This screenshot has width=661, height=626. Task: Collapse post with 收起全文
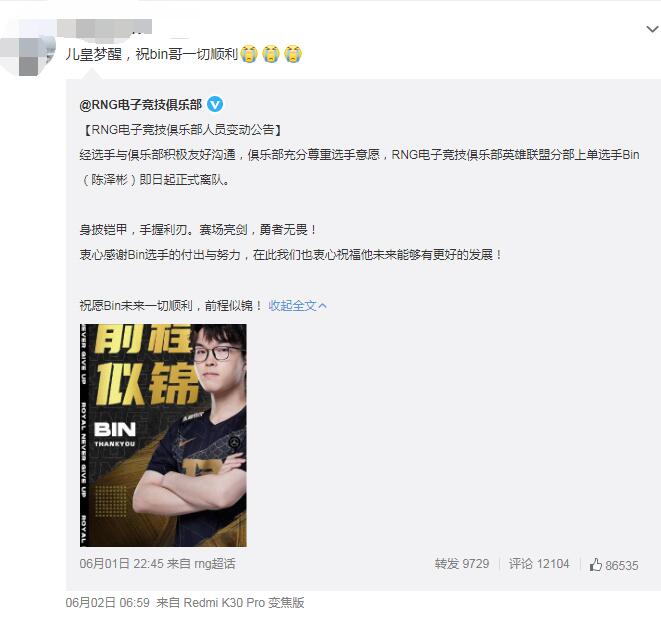pyautogui.click(x=292, y=306)
